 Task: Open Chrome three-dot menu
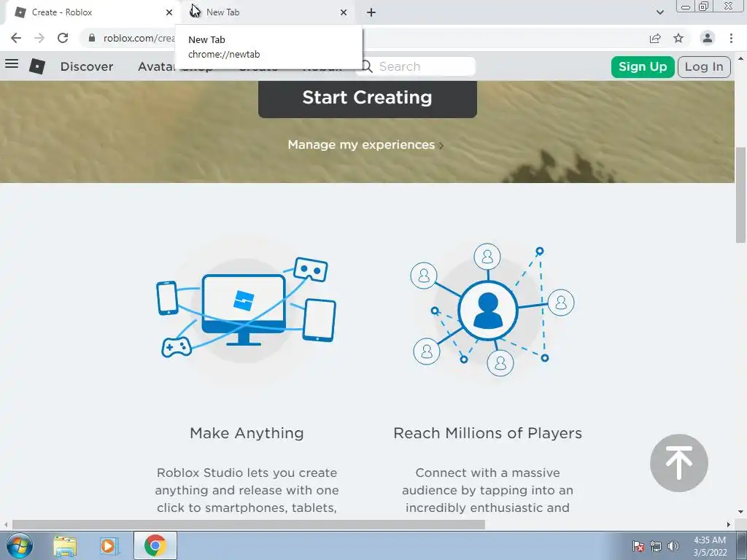731,38
